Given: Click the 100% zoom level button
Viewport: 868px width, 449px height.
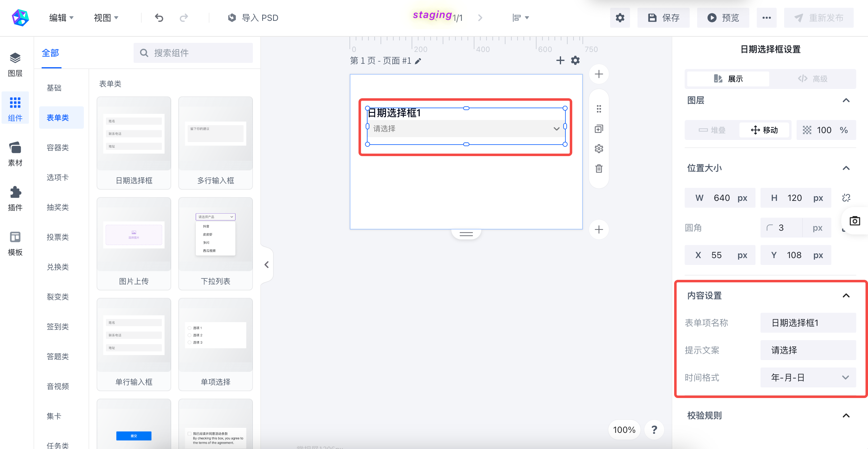Looking at the screenshot, I should click(x=624, y=429).
